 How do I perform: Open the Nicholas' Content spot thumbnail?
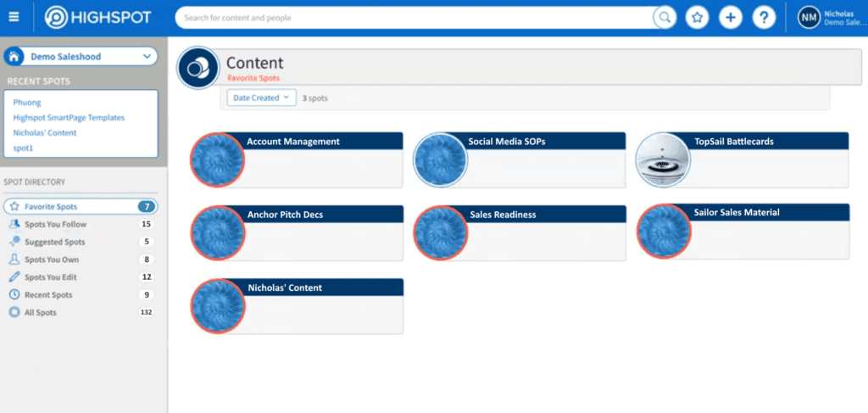(x=218, y=305)
